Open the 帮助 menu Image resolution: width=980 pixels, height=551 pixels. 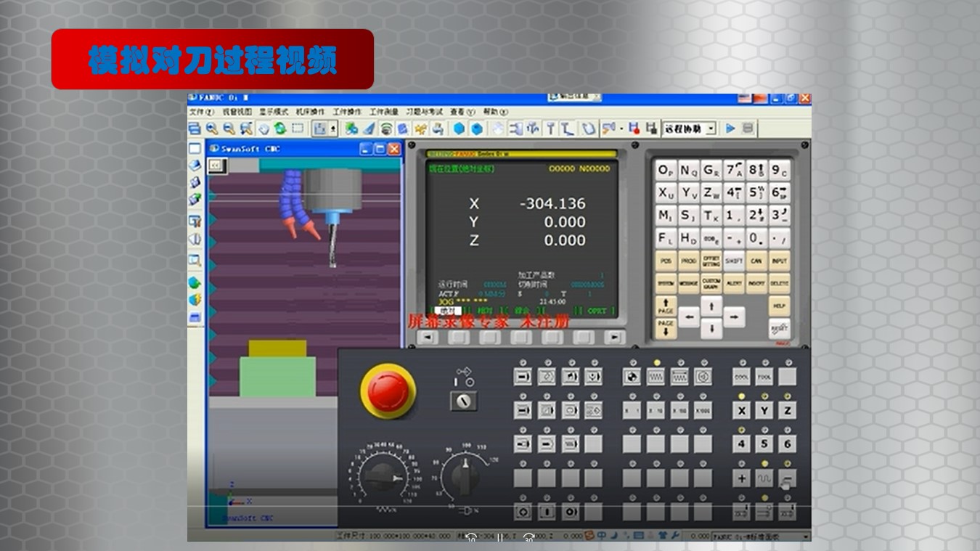(496, 112)
